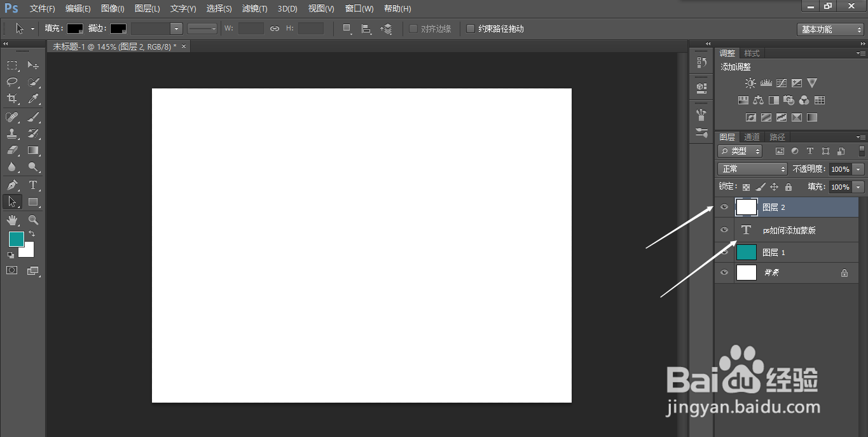Open the History panel icon

coord(701,62)
